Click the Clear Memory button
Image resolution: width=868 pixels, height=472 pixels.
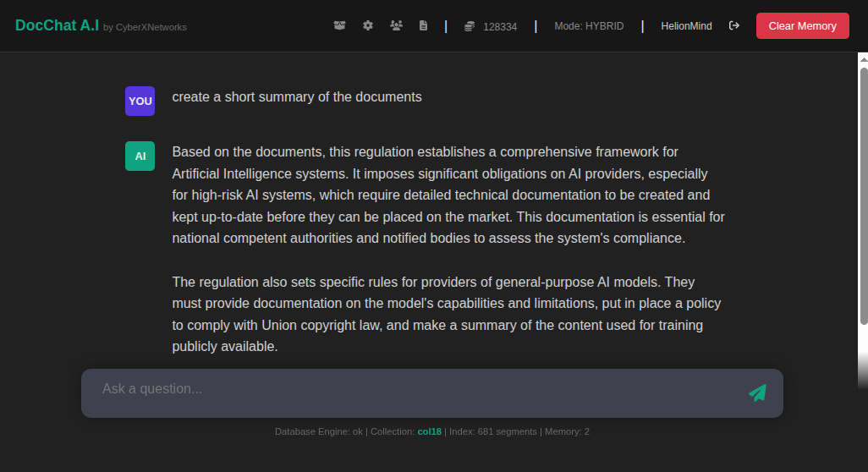point(802,26)
